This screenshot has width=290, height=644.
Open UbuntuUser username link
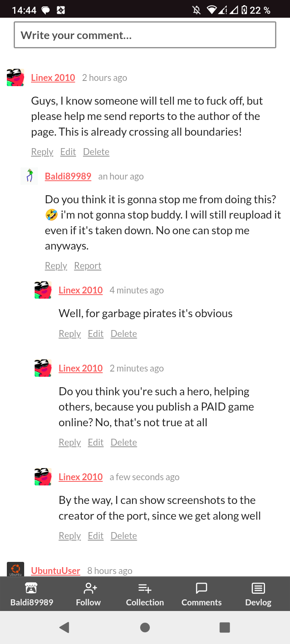tap(56, 571)
